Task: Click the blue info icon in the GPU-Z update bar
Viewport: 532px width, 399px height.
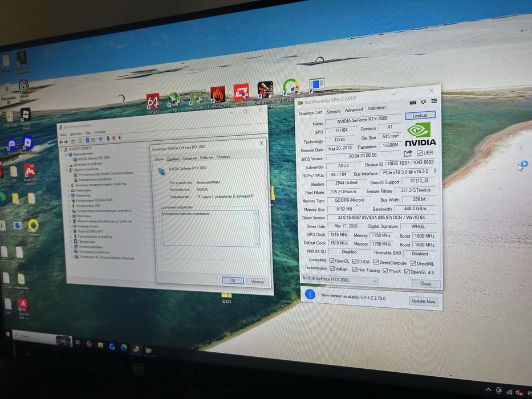Action: click(310, 294)
